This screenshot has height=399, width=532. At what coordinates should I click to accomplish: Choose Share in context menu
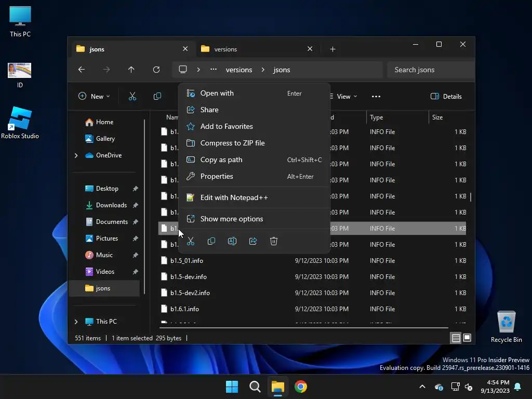point(255,110)
